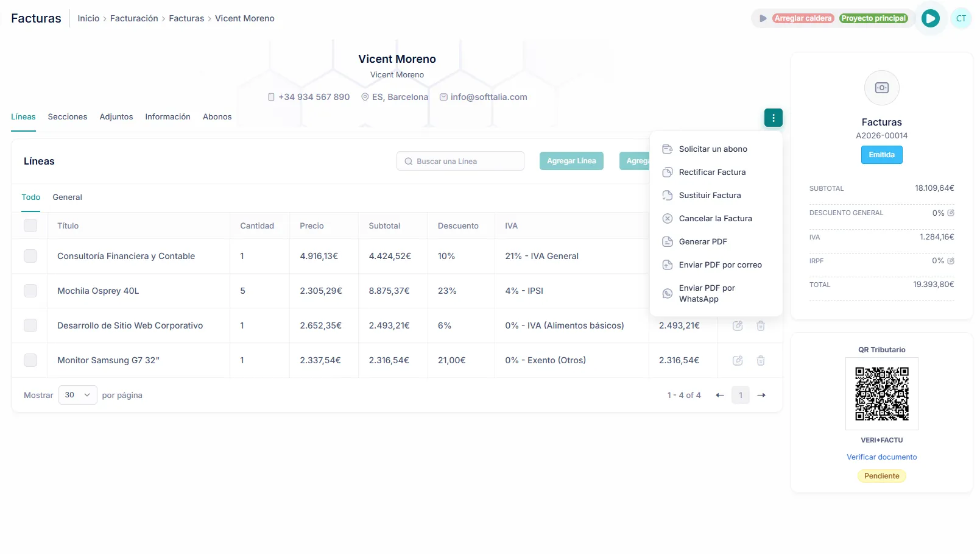Switch to the Adjuntos tab

(116, 117)
